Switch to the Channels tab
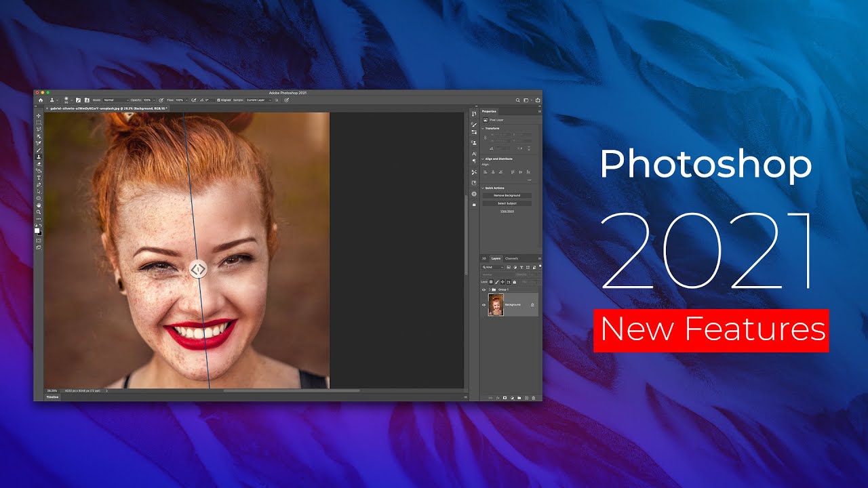The width and height of the screenshot is (868, 488). [511, 259]
